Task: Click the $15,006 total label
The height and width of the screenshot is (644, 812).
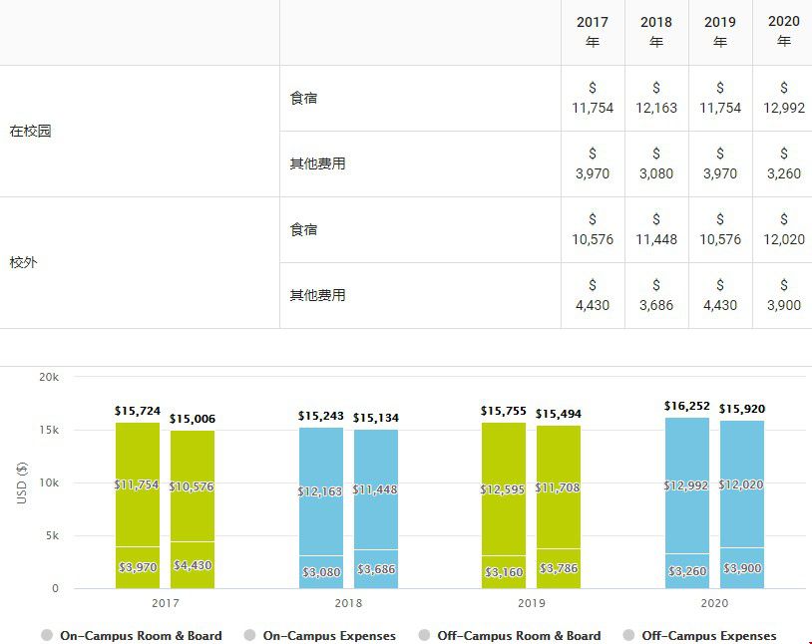Action: (193, 419)
